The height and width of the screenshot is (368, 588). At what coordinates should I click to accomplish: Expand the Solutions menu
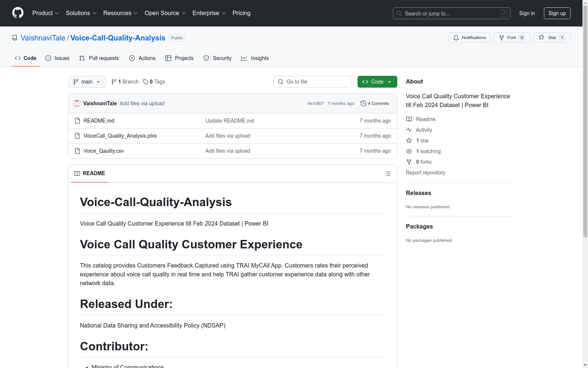(81, 13)
